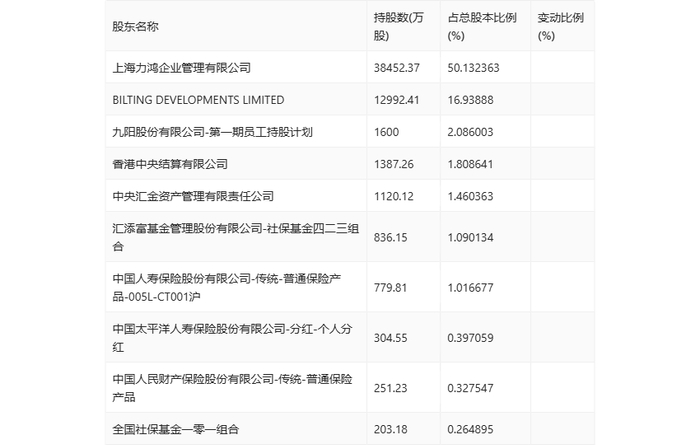Viewport: 700px width, 445px height.
Task: Select shareholder 全国社保基金一零一组合
Action: click(175, 429)
